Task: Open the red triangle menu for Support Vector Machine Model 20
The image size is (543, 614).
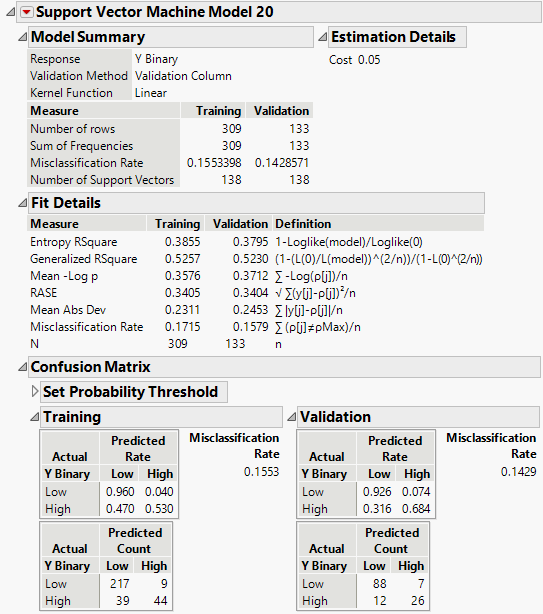Action: tap(27, 12)
